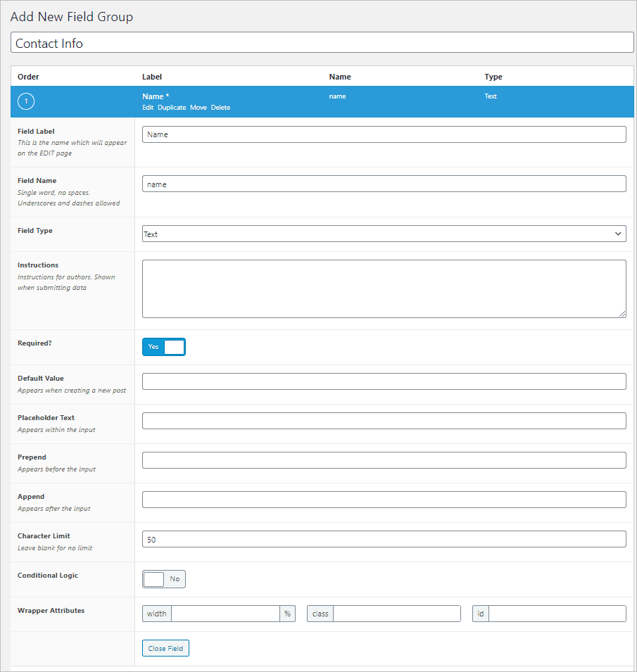
Task: Click the Edit link under Name
Action: (x=148, y=108)
